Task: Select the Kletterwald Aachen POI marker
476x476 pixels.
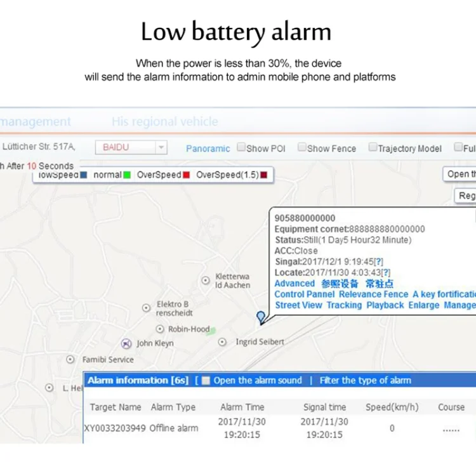Action: tap(206, 280)
